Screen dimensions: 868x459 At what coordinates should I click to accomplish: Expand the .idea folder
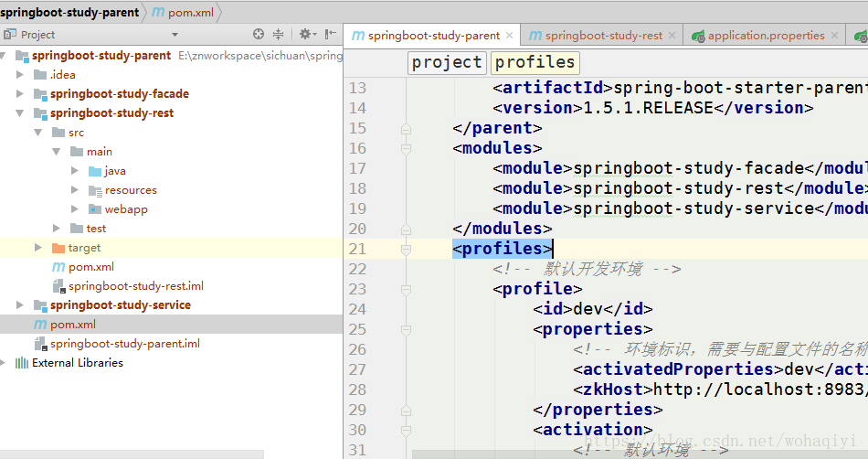(20, 74)
